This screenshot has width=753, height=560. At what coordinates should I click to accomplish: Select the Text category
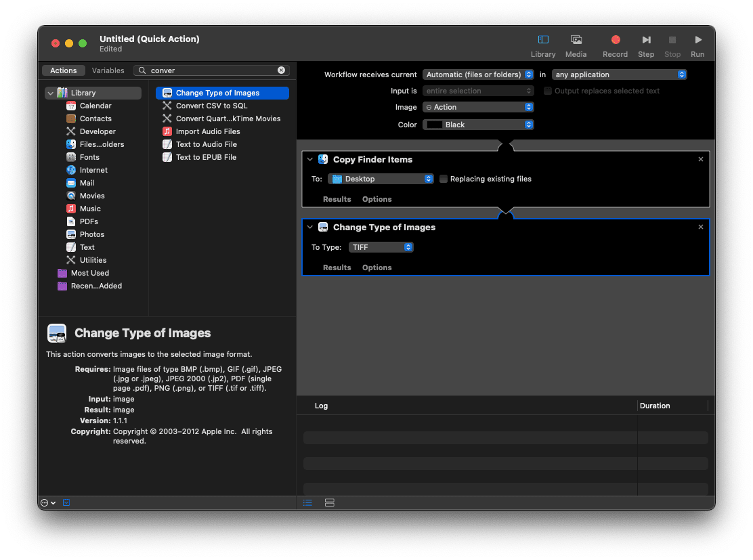coord(87,247)
